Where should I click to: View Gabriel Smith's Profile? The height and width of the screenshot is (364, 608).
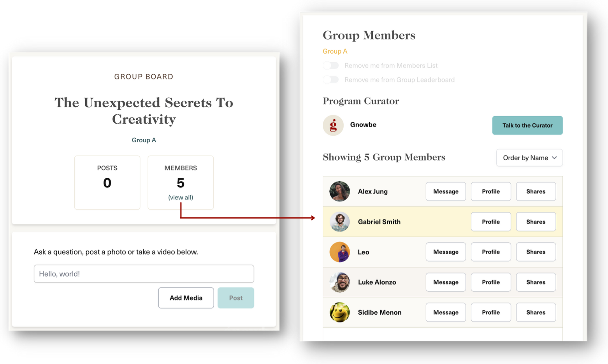491,222
